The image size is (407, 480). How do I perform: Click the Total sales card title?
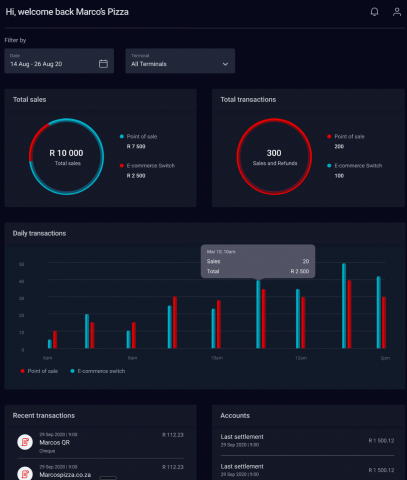pyautogui.click(x=29, y=100)
